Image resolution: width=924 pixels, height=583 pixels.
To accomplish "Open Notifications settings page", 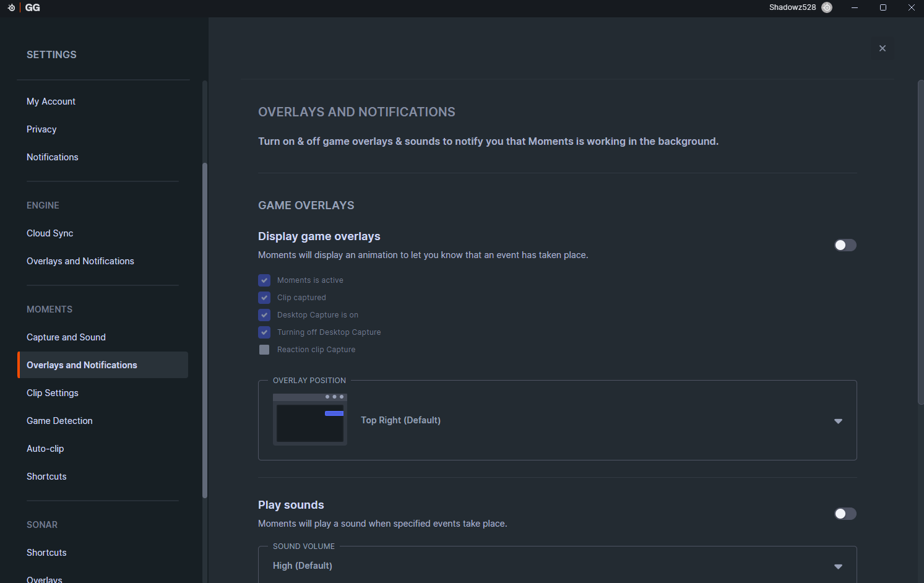I will (x=53, y=157).
